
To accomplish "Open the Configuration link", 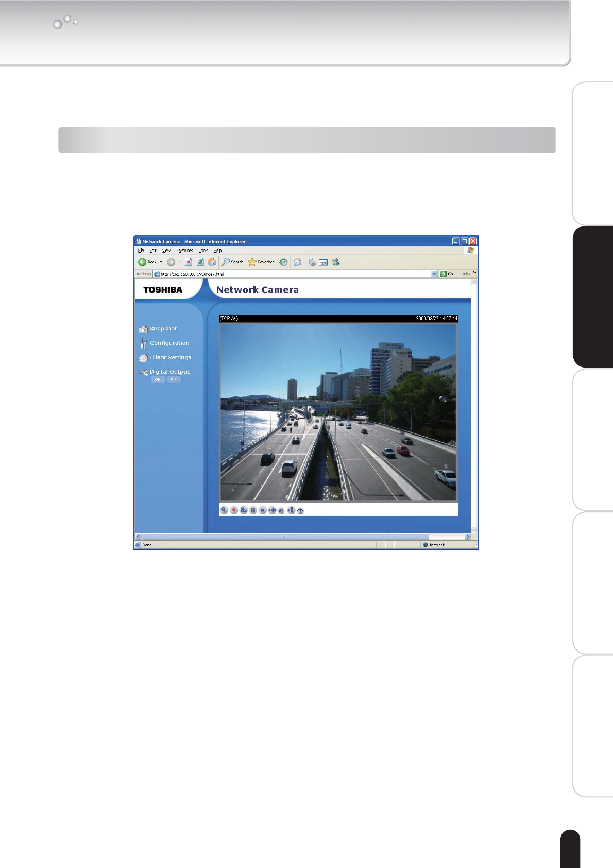I will click(169, 343).
